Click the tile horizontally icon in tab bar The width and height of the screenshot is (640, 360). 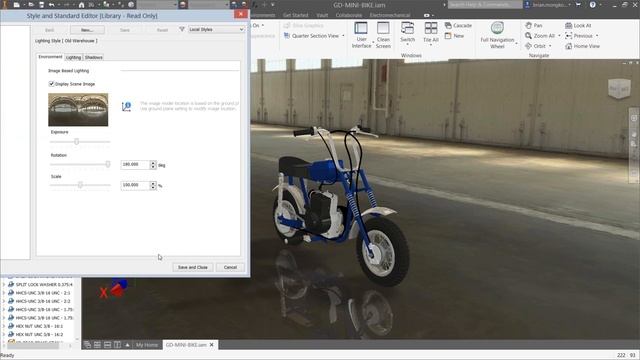pyautogui.click(x=107, y=345)
